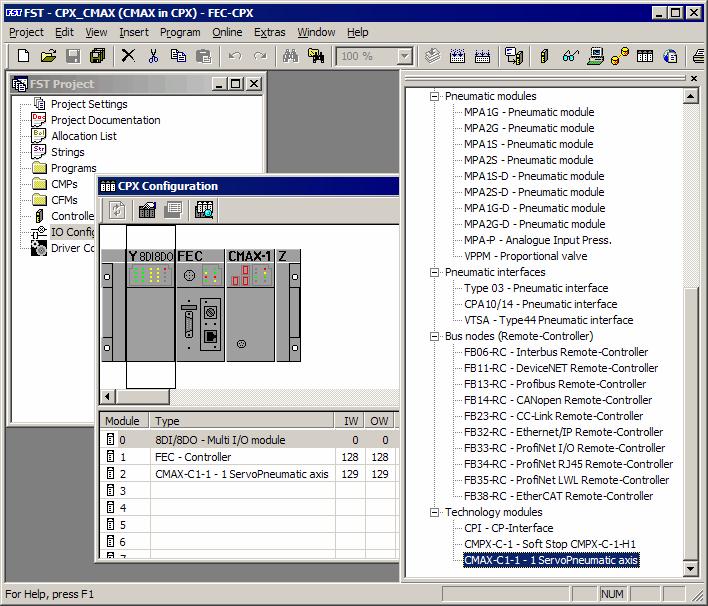Click the Save disk toolbar icon
708x606 pixels.
pyautogui.click(x=73, y=56)
